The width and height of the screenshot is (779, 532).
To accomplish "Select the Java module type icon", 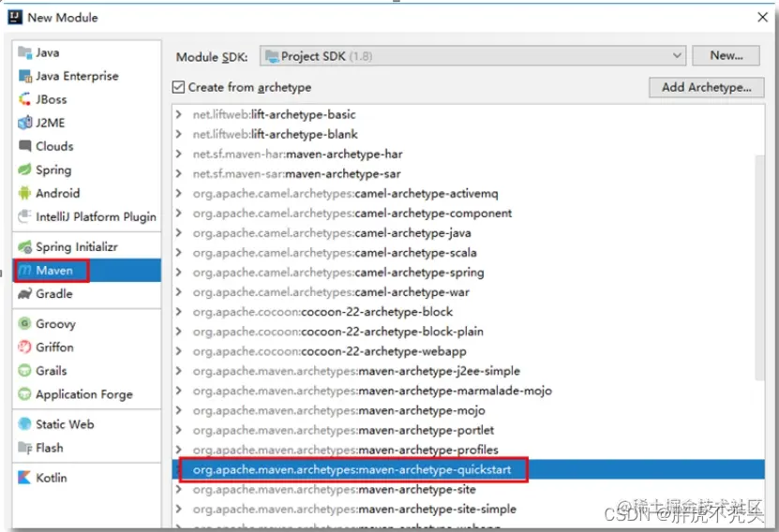I will point(24,52).
